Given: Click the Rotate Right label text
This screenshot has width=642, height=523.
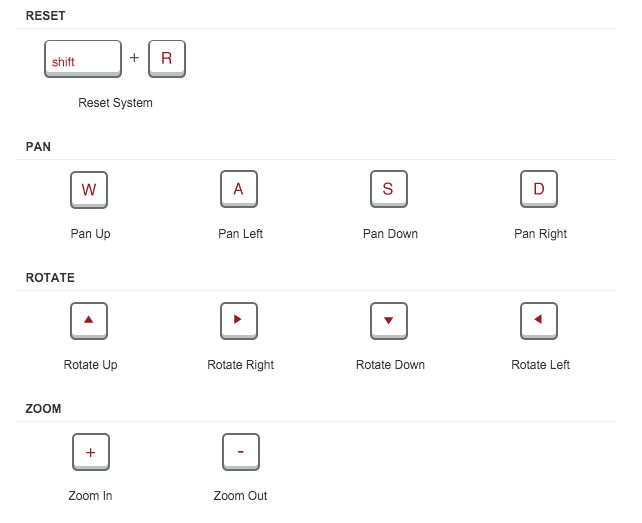Looking at the screenshot, I should (x=241, y=365).
